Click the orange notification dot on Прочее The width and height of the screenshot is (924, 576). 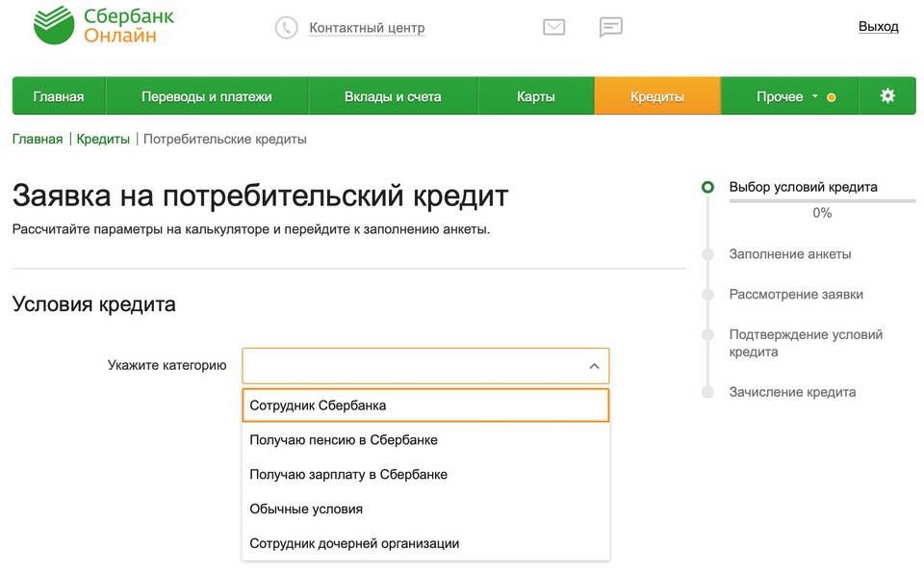[x=832, y=97]
